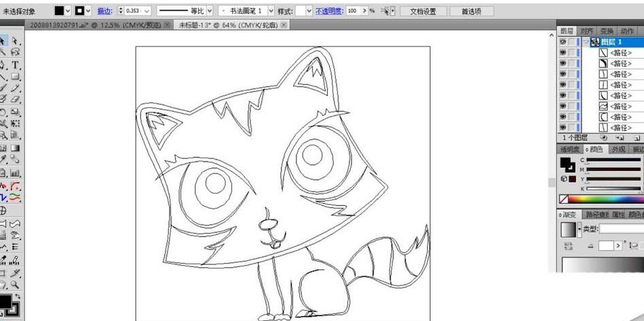Image resolution: width=644 pixels, height=321 pixels.
Task: Select the Mesh tool
Action: click(3, 148)
